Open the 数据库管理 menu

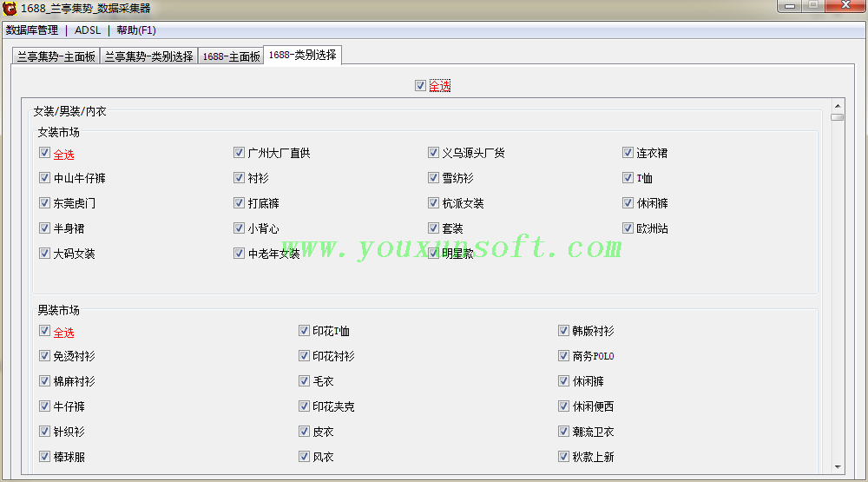click(32, 30)
